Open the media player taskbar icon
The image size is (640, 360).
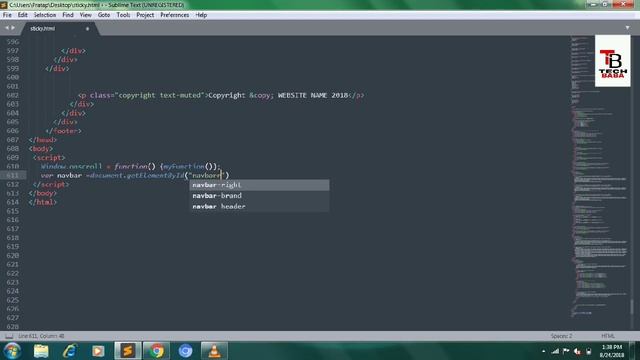(x=98, y=351)
